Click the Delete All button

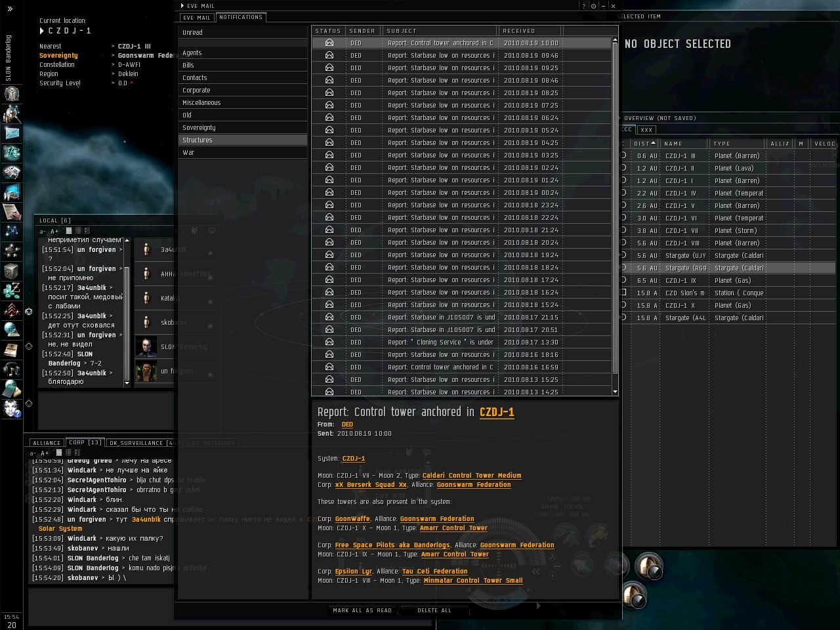click(x=434, y=610)
